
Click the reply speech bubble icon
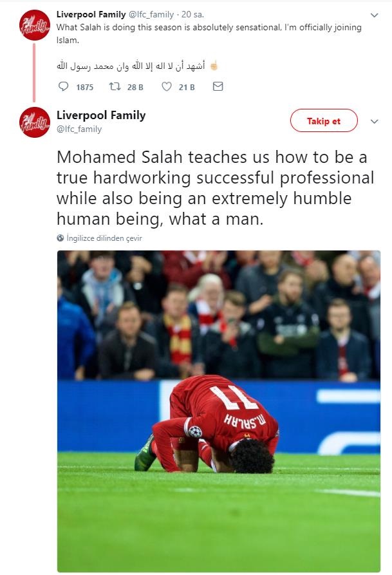click(64, 86)
